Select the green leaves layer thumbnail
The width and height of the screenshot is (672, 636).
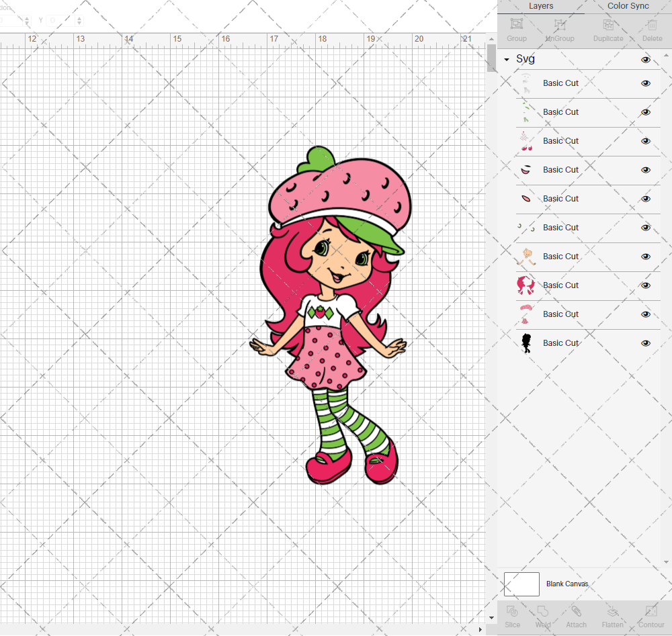526,112
